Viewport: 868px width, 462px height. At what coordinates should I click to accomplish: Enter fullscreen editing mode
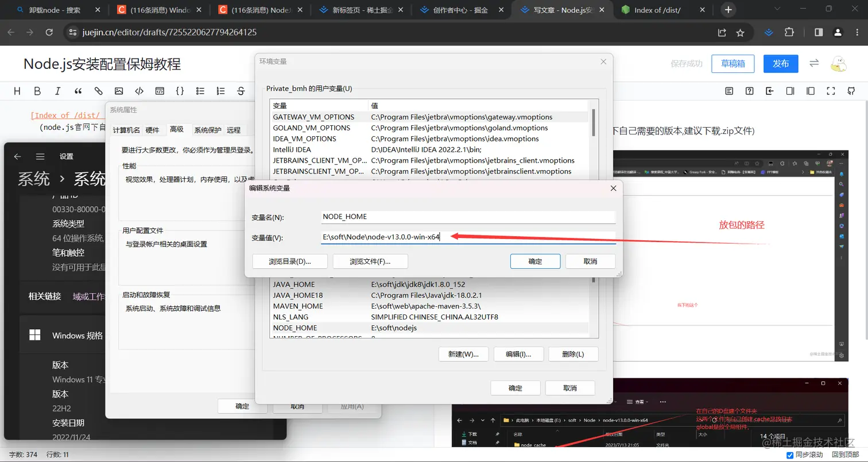831,91
